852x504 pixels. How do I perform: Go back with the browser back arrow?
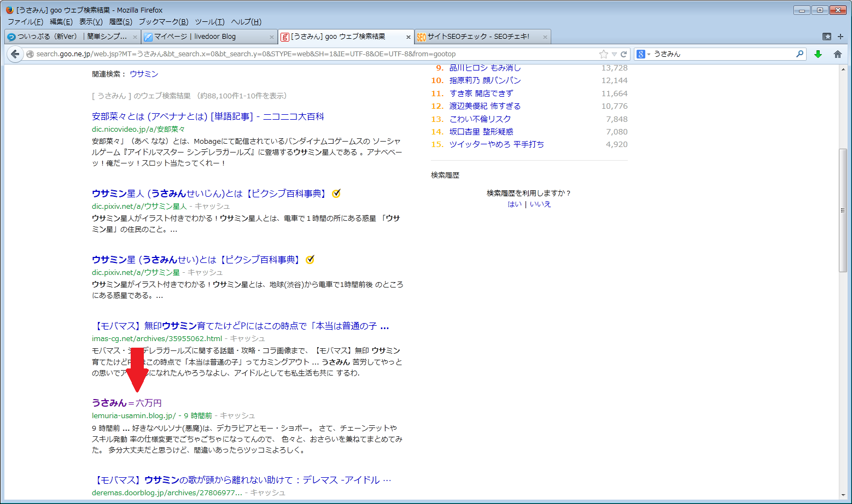pos(15,54)
